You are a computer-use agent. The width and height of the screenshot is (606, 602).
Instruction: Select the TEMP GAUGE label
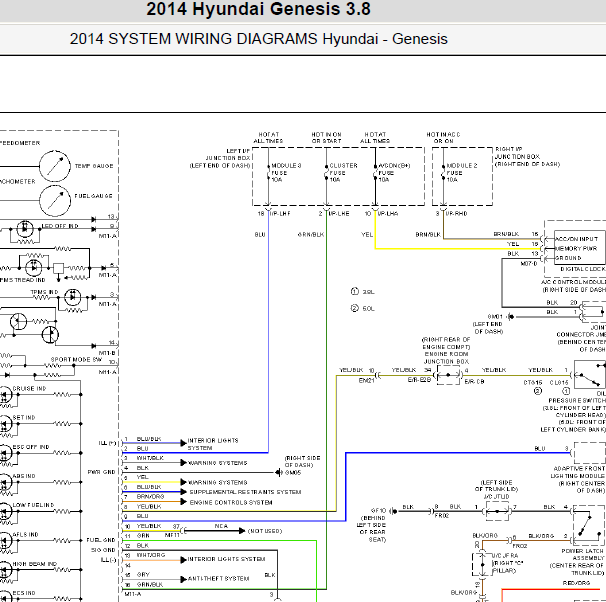pyautogui.click(x=94, y=166)
